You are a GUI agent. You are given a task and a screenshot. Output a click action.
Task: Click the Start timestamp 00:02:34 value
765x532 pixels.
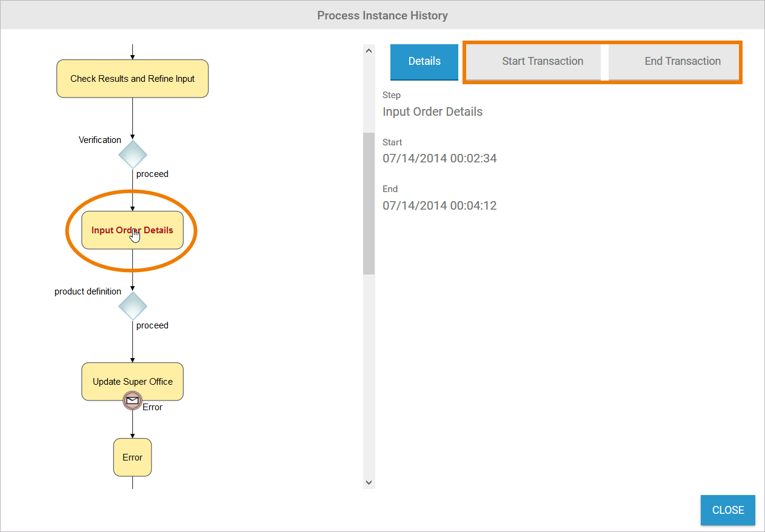[x=439, y=159]
